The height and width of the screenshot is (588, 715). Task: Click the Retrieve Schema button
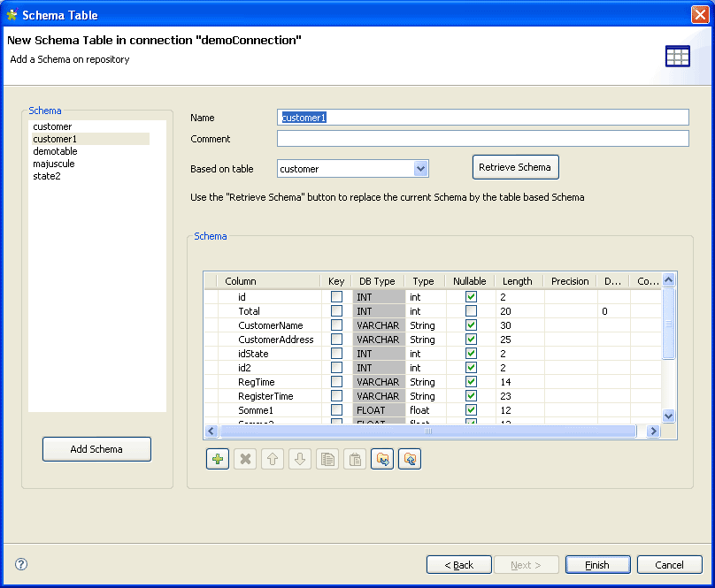(x=515, y=167)
